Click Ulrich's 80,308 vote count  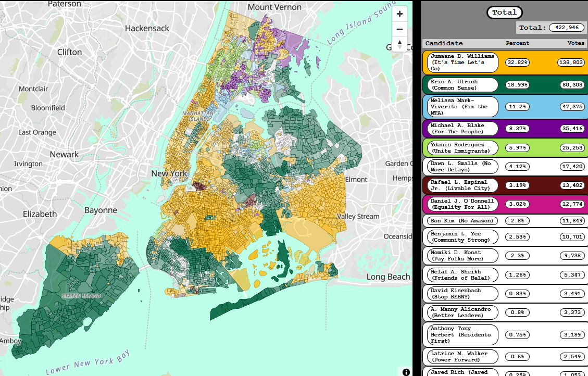click(572, 85)
